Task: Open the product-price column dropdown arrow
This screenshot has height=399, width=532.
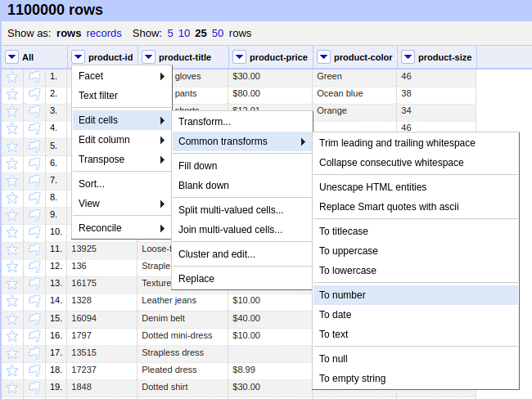Action: click(239, 57)
